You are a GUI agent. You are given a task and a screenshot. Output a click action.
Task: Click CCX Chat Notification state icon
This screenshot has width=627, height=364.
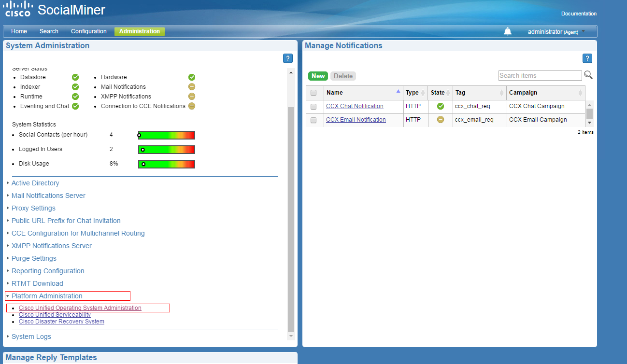[x=440, y=106]
